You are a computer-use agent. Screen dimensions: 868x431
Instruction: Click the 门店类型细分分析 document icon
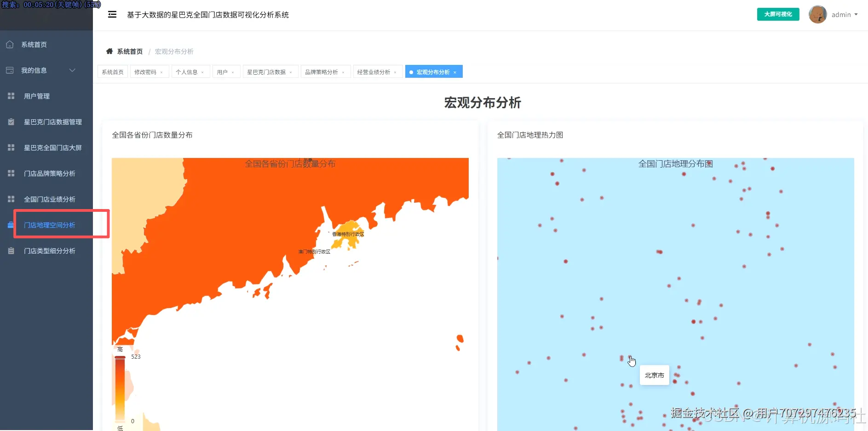pos(10,250)
